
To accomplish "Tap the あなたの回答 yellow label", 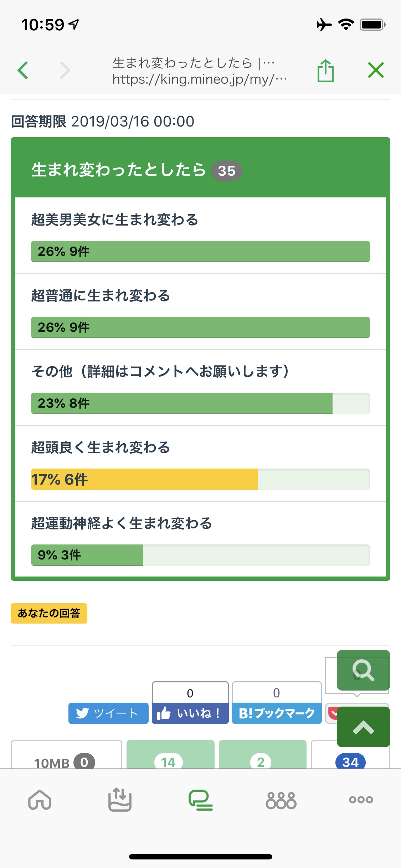I will [x=49, y=613].
